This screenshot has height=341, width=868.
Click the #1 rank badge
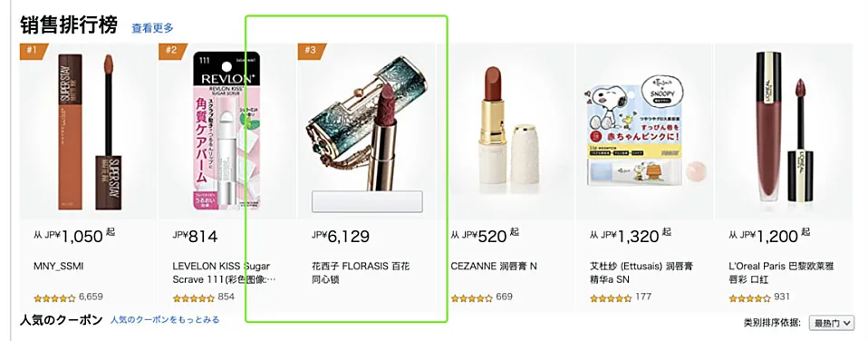point(34,51)
